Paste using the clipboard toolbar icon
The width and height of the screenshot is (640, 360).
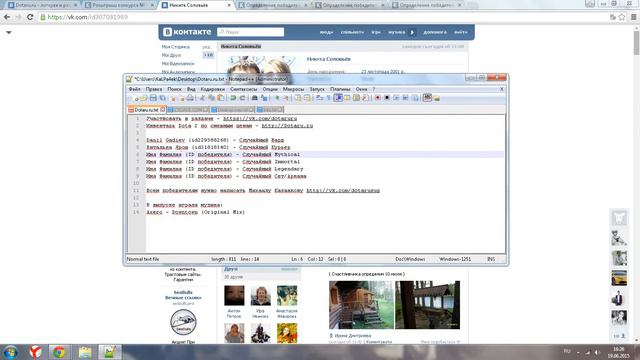tap(220, 98)
